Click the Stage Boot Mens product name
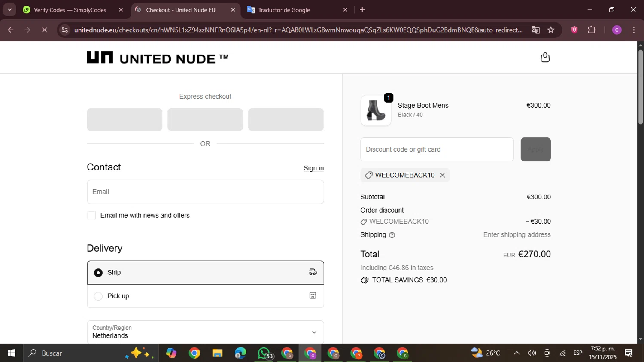Screen dimensions: 644x362 423,106
